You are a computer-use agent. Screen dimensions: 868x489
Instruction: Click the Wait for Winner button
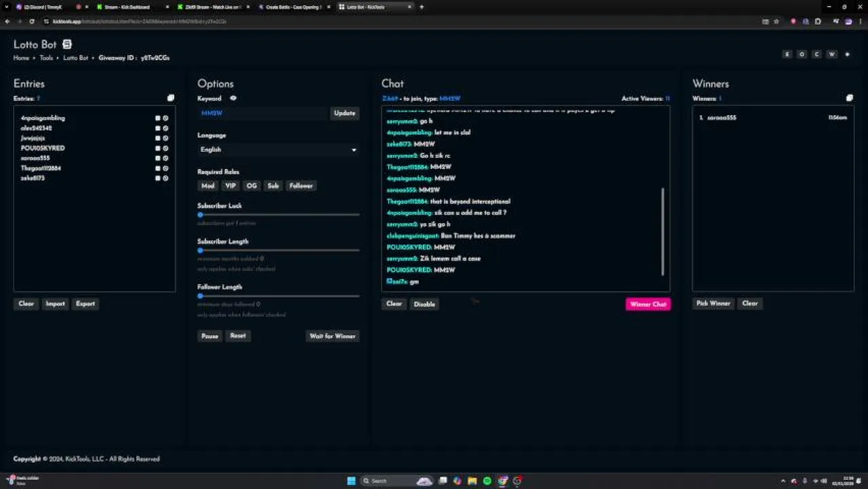[333, 336]
